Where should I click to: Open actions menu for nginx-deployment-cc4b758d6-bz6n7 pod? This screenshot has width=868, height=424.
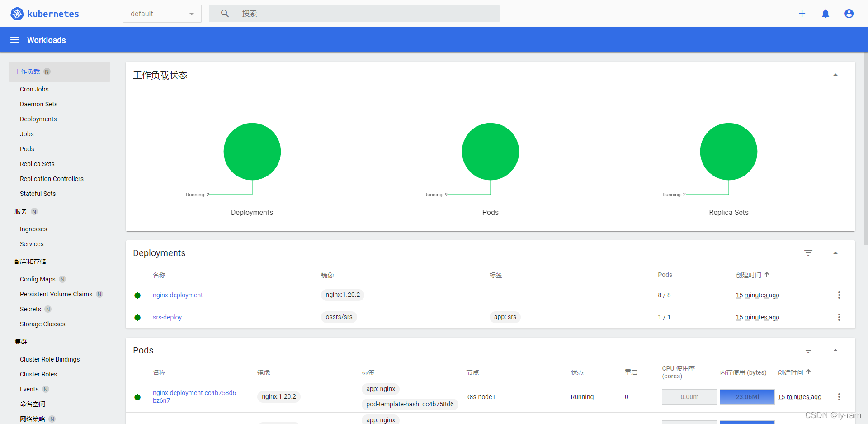839,397
